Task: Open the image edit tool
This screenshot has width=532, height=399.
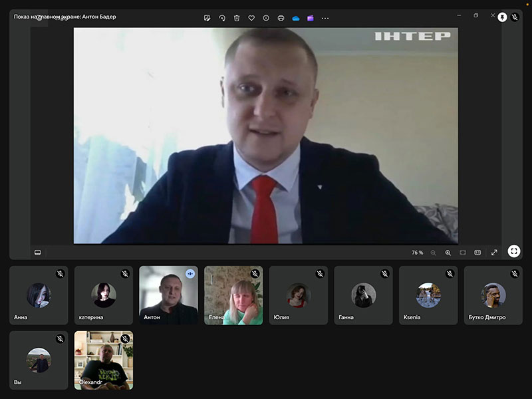Action: click(207, 18)
